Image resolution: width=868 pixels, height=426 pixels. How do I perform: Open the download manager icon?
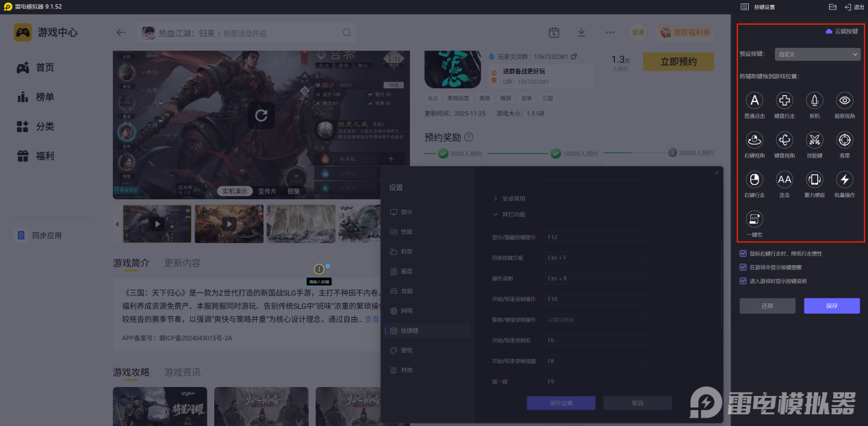581,32
